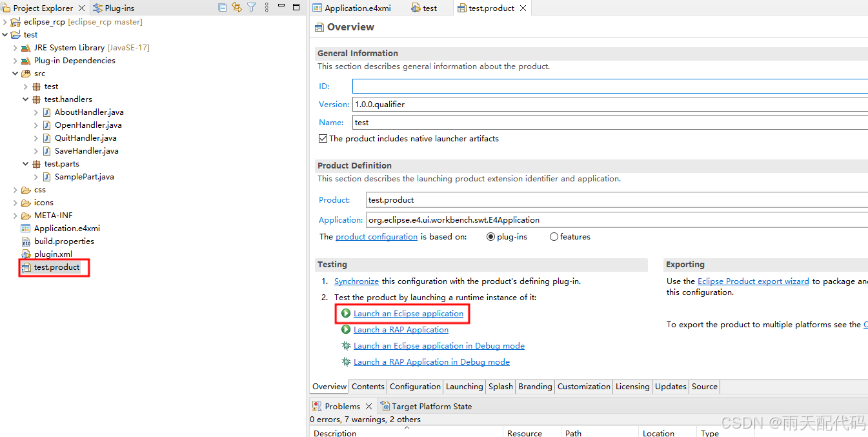This screenshot has width=868, height=437.
Task: Select the features radio button
Action: pos(554,237)
